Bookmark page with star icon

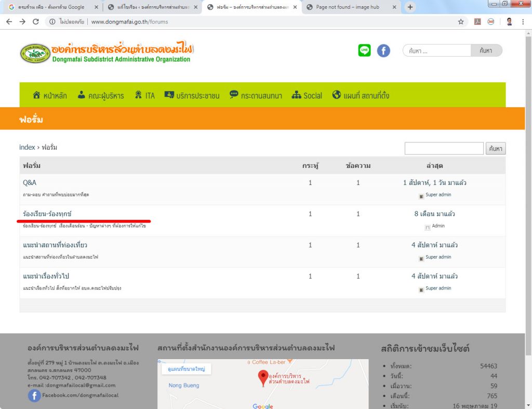tap(461, 22)
